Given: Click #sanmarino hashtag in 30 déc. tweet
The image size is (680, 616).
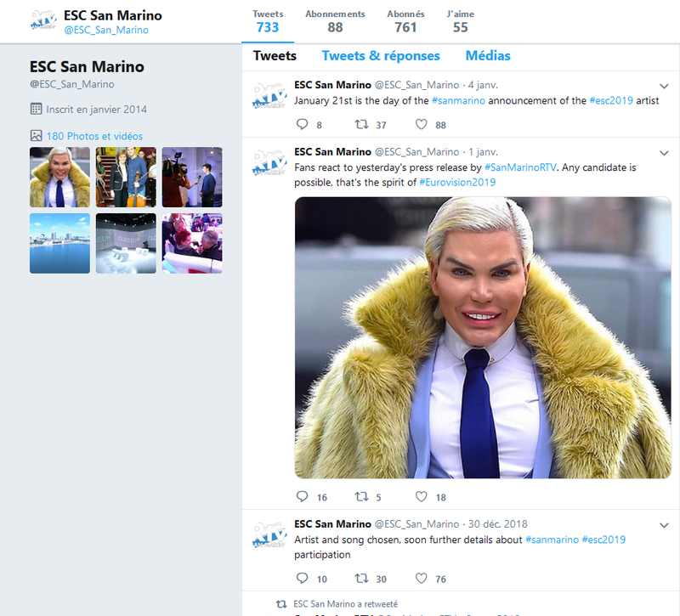Looking at the screenshot, I should 552,540.
